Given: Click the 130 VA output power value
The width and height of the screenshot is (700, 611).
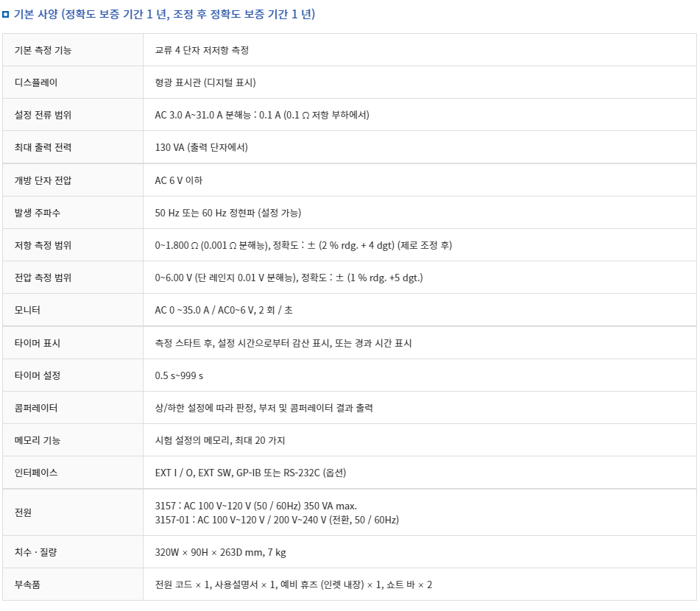Looking at the screenshot, I should [202, 147].
